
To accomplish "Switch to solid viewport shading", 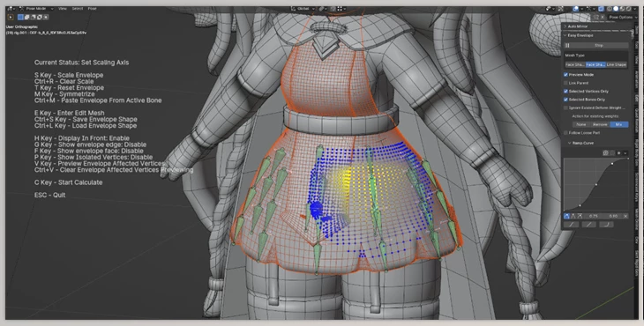I will (x=616, y=9).
